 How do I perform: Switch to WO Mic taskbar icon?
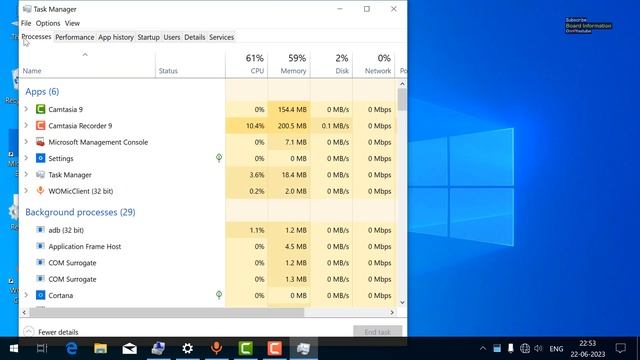[216, 348]
